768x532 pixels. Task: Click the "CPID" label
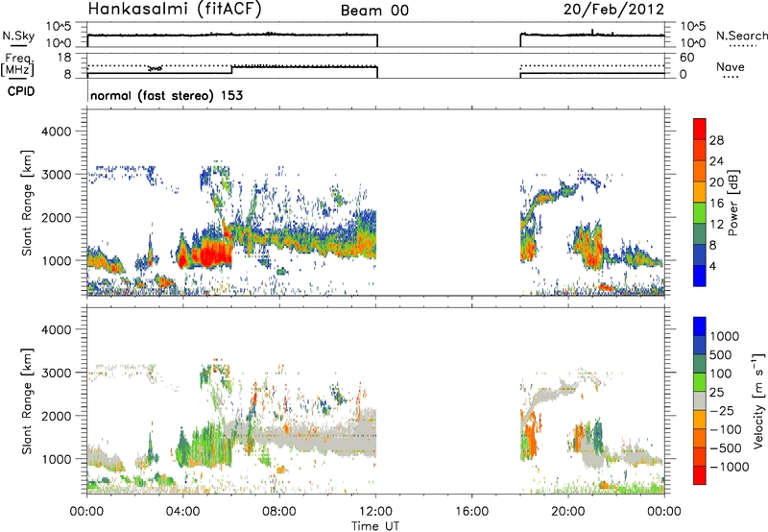[x=21, y=91]
